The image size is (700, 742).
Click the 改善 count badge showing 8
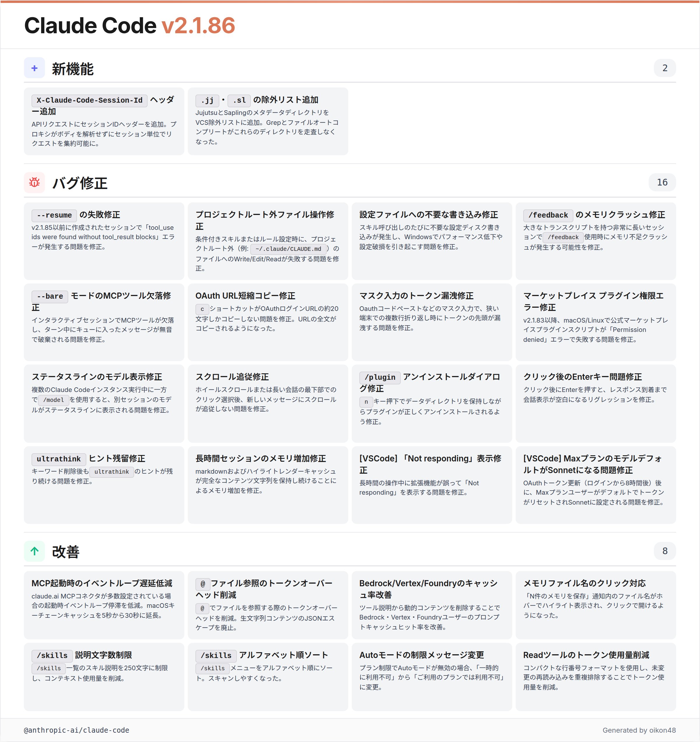664,551
